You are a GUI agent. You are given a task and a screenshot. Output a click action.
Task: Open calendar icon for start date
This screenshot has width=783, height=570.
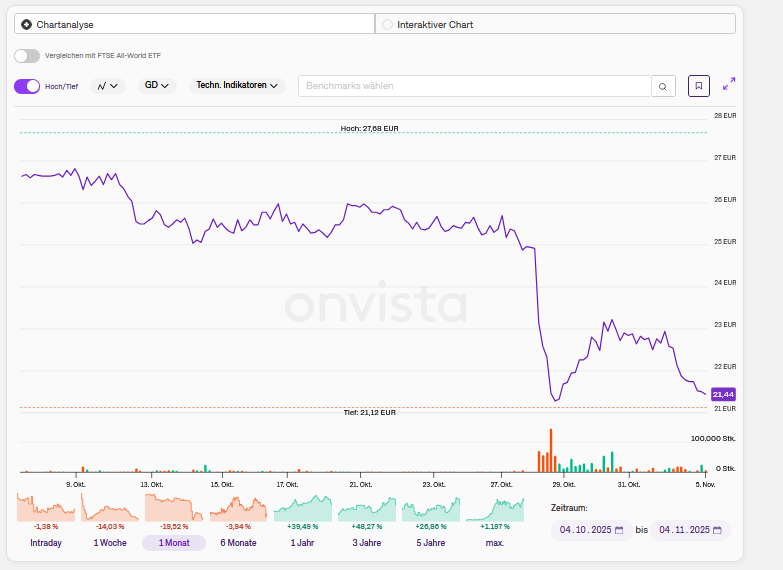coord(619,530)
